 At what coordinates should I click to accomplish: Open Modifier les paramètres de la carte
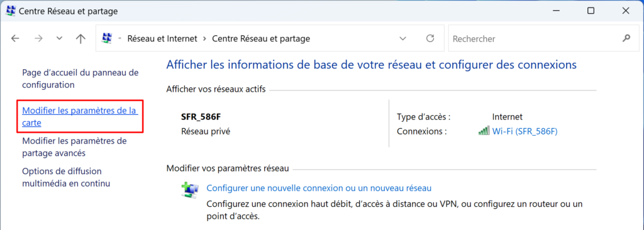80,117
